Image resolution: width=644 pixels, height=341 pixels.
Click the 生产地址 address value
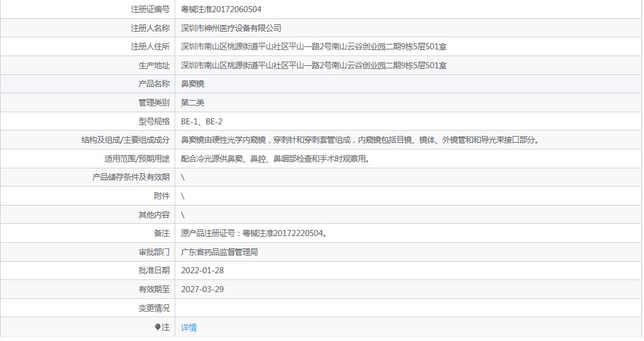[314, 65]
